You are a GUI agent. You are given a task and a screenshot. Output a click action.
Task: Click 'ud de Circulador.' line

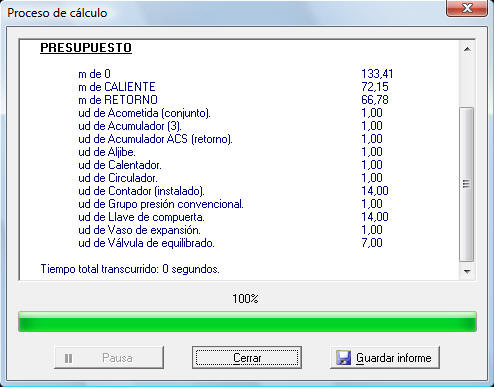pos(118,178)
